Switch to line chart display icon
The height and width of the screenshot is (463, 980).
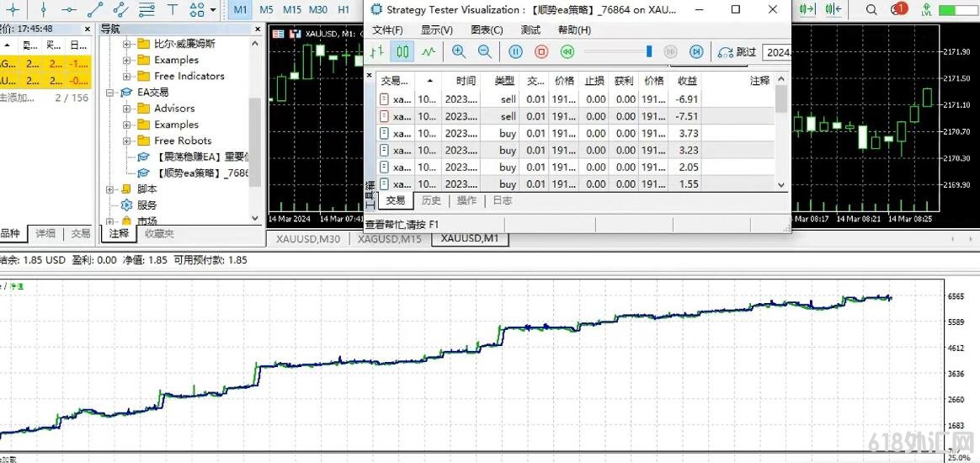(x=429, y=51)
